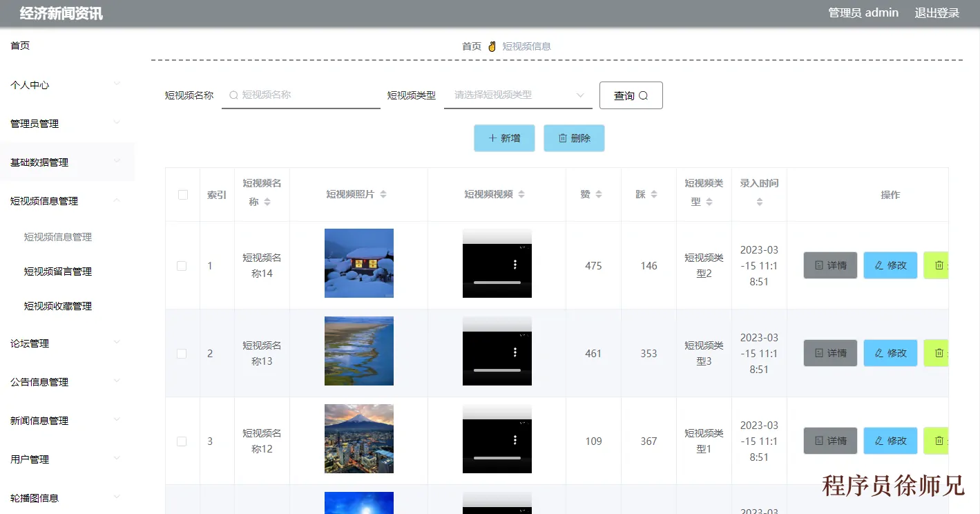Expand the 新闻信息管理 sidebar menu
Image resolution: width=980 pixels, height=514 pixels.
(67, 421)
